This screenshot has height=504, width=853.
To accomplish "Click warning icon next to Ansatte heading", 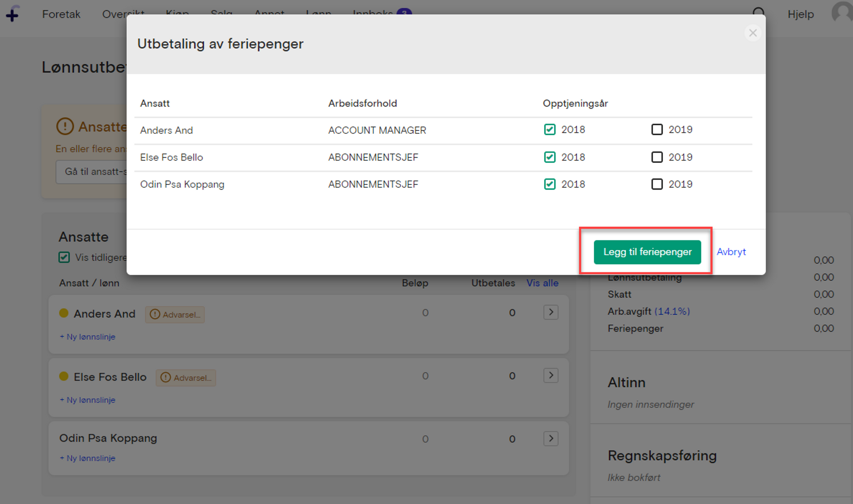I will pos(65,126).
